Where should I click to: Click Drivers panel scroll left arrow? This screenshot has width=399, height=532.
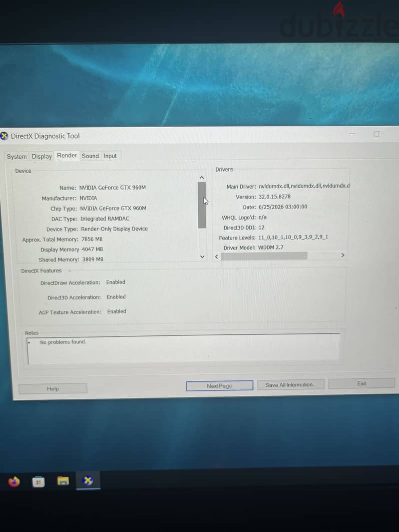pyautogui.click(x=217, y=257)
